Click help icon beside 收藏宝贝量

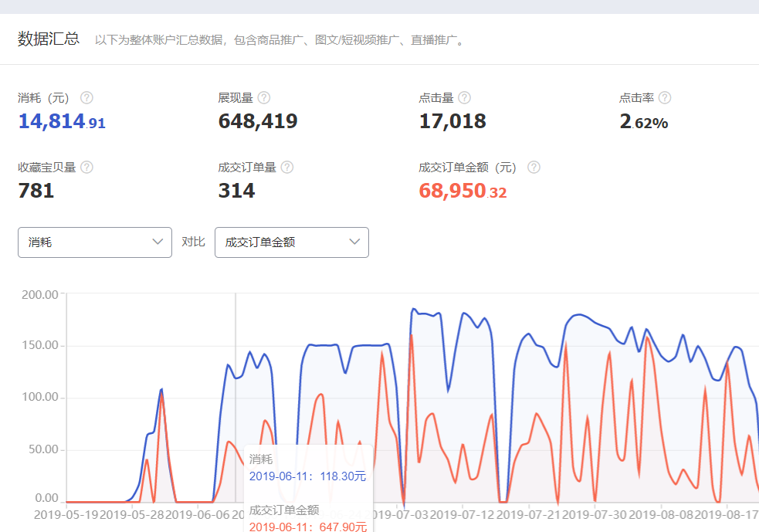pyautogui.click(x=86, y=168)
